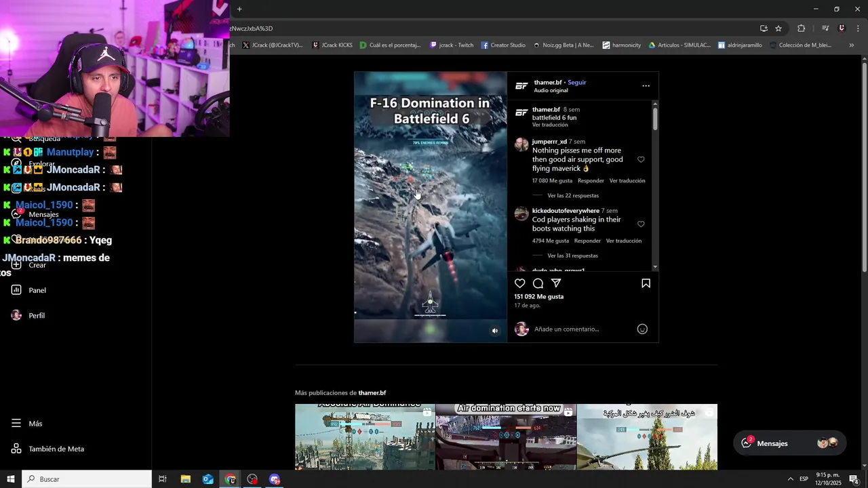The height and width of the screenshot is (488, 868).
Task: Open Perfil in Instagram sidebar
Action: (28, 315)
